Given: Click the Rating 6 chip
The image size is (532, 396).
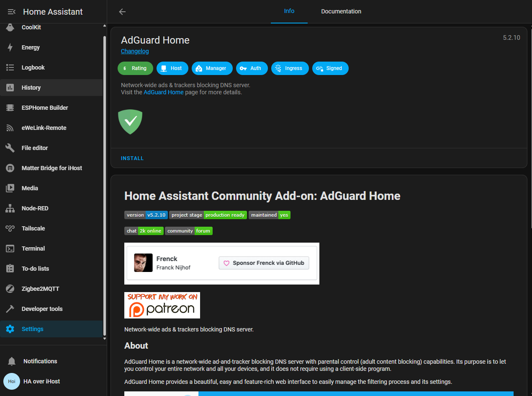Looking at the screenshot, I should tap(135, 68).
